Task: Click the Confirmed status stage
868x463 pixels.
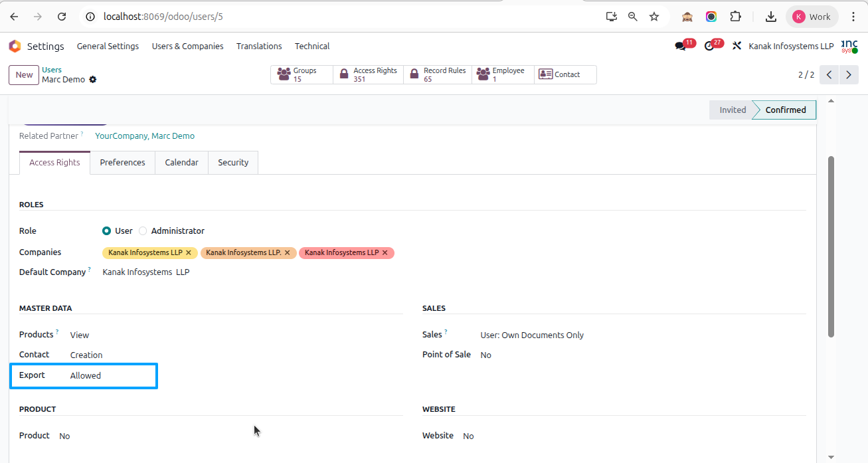Action: coord(785,110)
